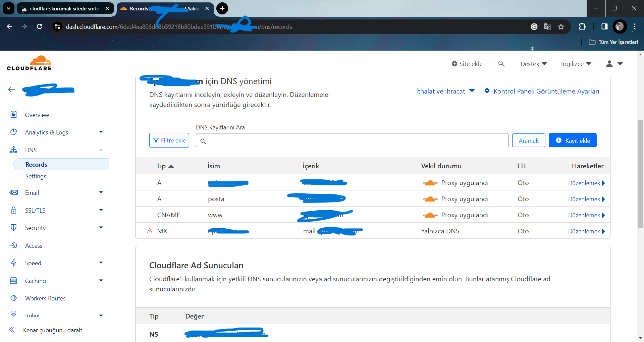Viewport: 644px width, 342px height.
Task: Click the Overview clipboard icon
Action: click(x=13, y=115)
